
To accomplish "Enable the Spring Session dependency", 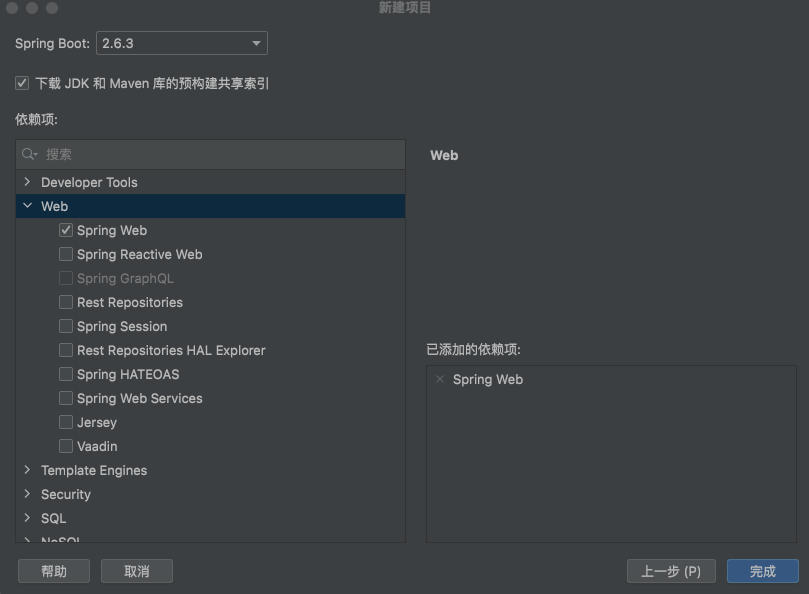I will point(66,326).
